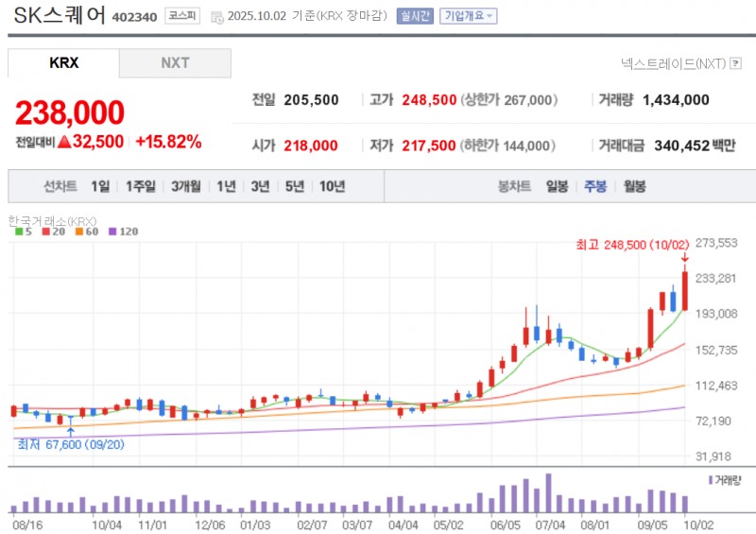
Task: Select the 10년 line chart
Action: 333,186
